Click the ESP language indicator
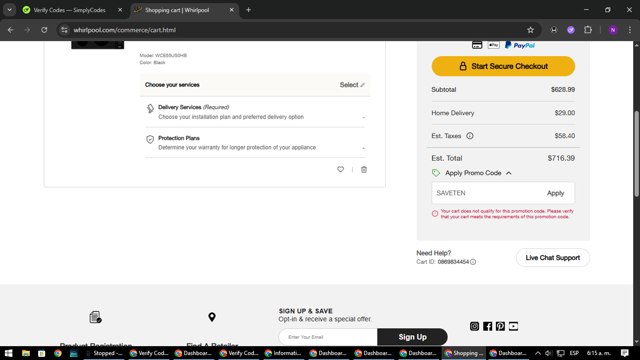This screenshot has height=360, width=640. 574,353
